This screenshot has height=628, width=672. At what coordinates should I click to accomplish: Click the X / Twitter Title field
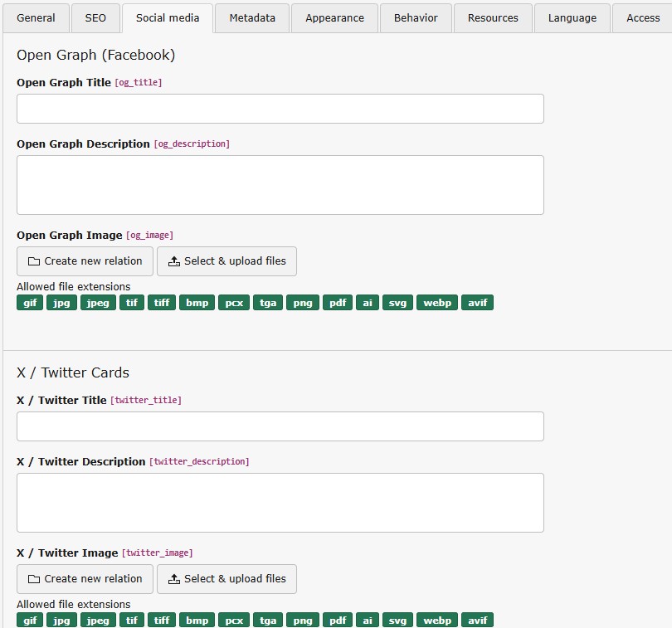click(x=280, y=426)
